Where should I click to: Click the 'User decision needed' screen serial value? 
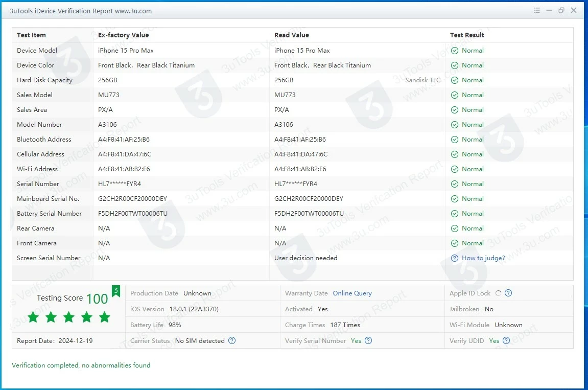coord(305,258)
